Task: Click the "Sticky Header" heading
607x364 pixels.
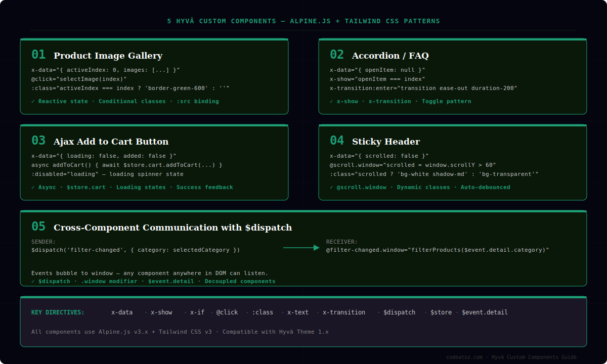Action: (385, 142)
